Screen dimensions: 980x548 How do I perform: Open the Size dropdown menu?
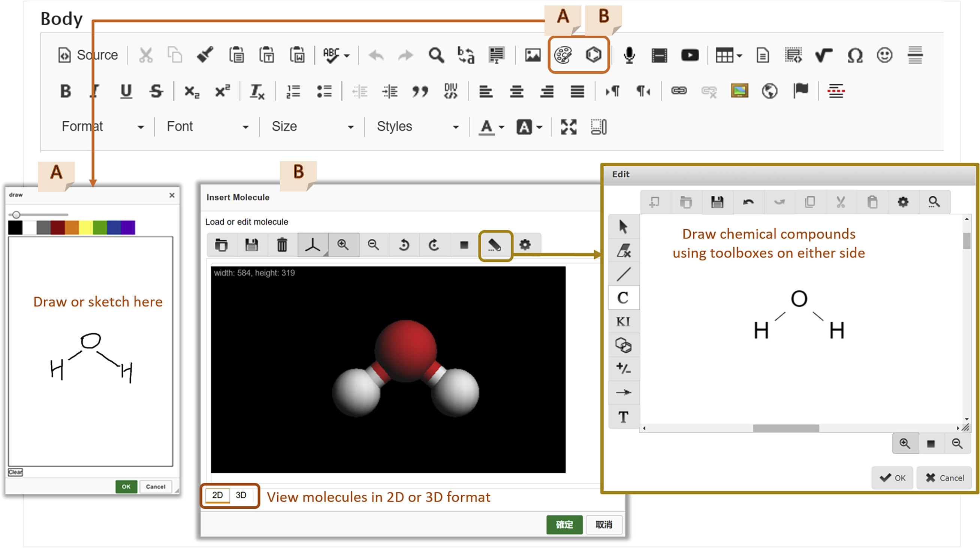click(x=312, y=126)
